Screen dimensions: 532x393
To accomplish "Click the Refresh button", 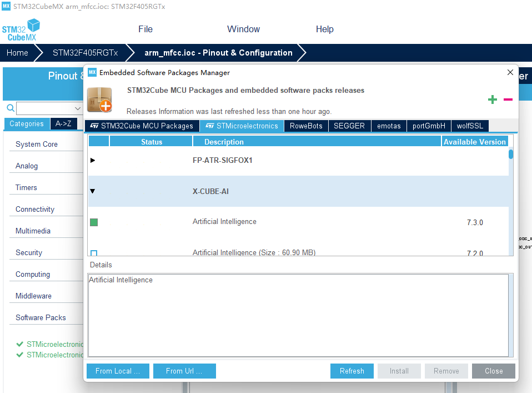I will click(x=352, y=371).
